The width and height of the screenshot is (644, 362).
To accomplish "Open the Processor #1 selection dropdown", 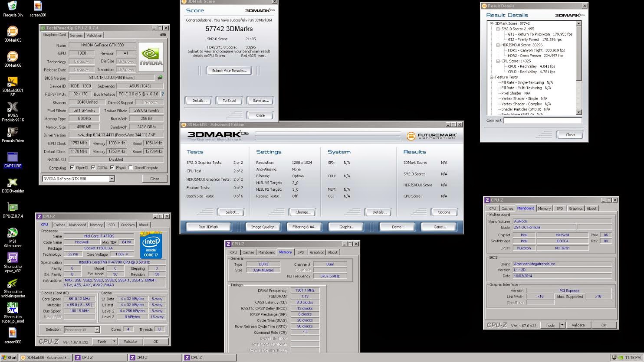I will click(x=97, y=329).
